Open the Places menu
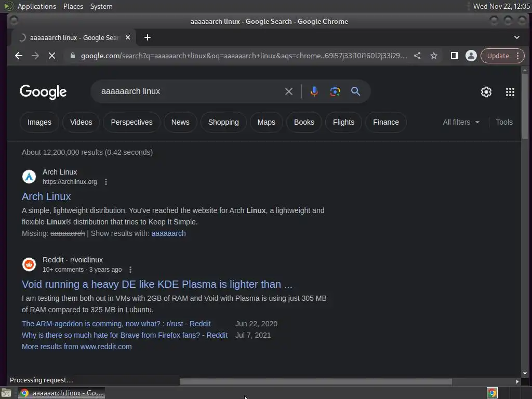The image size is (532, 399). [x=73, y=6]
